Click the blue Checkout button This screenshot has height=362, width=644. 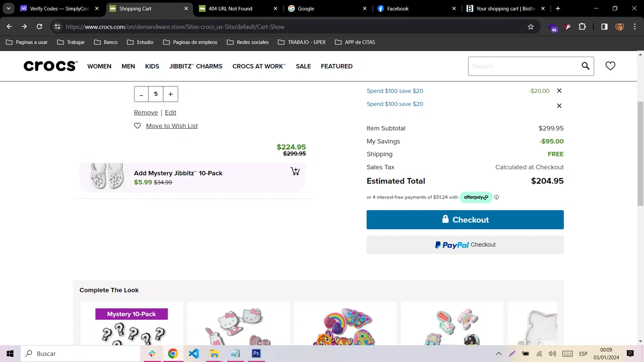click(x=465, y=220)
